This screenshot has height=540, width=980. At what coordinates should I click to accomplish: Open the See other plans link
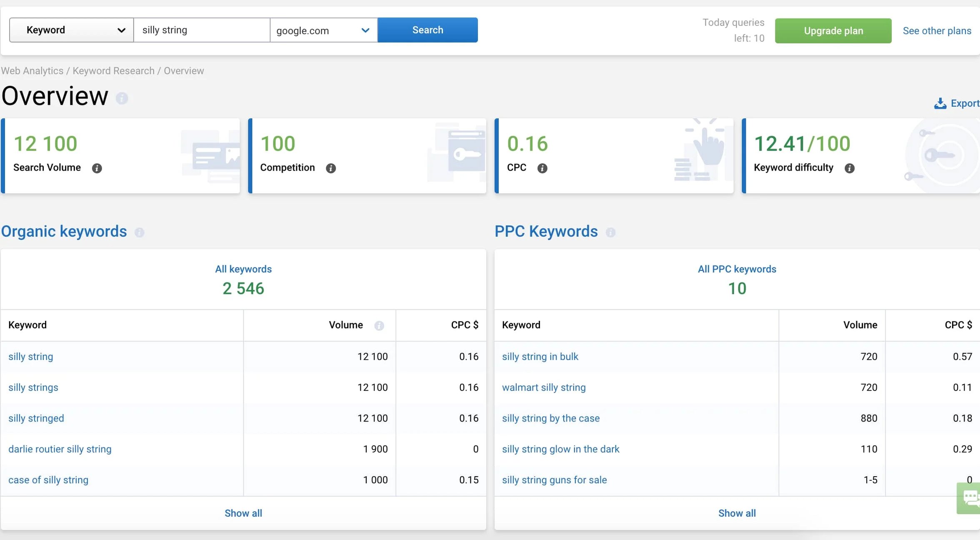(937, 31)
